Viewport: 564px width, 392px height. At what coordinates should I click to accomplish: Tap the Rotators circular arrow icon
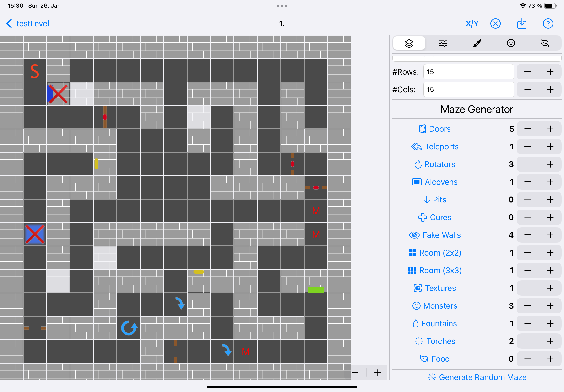click(x=418, y=164)
